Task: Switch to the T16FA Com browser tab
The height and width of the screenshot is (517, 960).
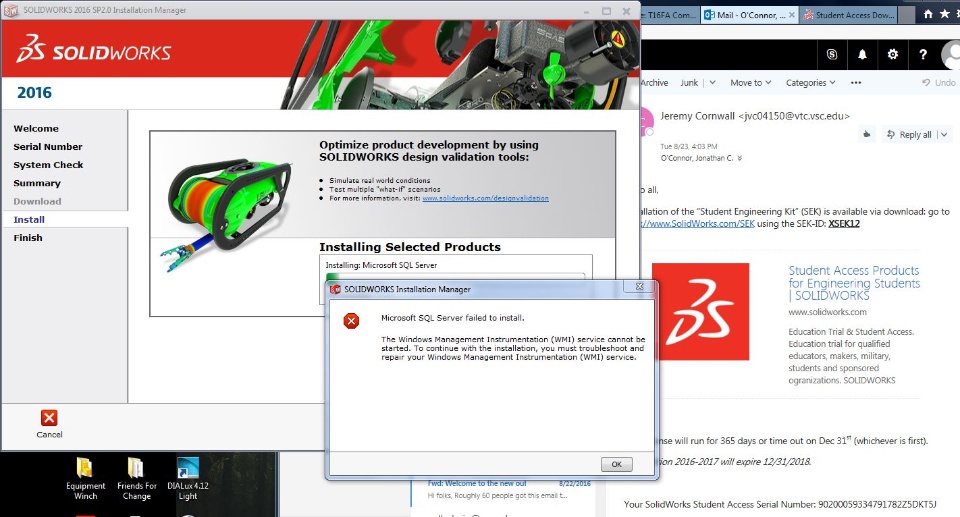Action: [x=669, y=15]
